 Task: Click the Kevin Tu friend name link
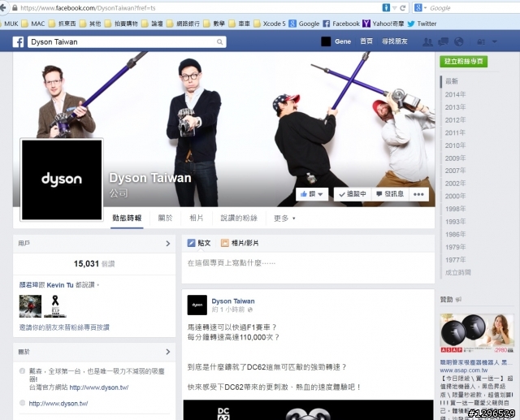coord(60,285)
